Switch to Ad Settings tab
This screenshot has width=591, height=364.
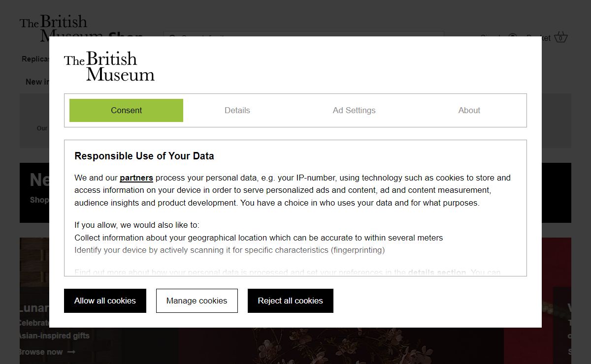coord(354,110)
